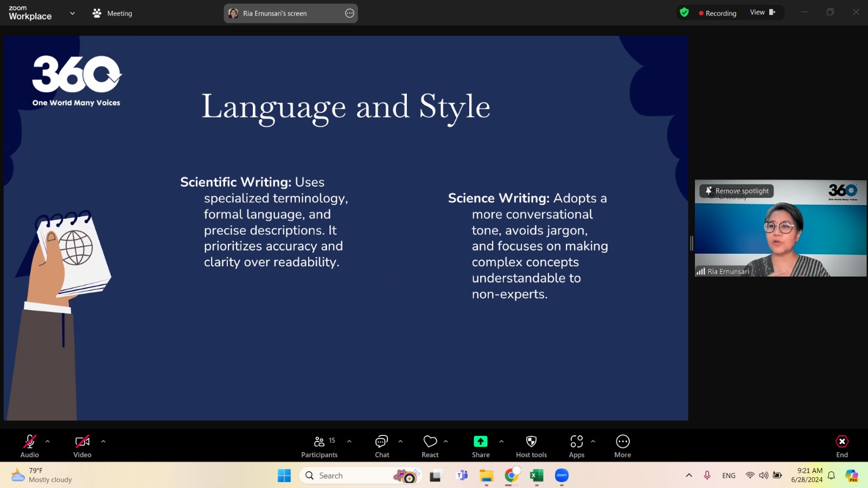Click the green Share screen icon
The image size is (868, 488).
click(481, 441)
